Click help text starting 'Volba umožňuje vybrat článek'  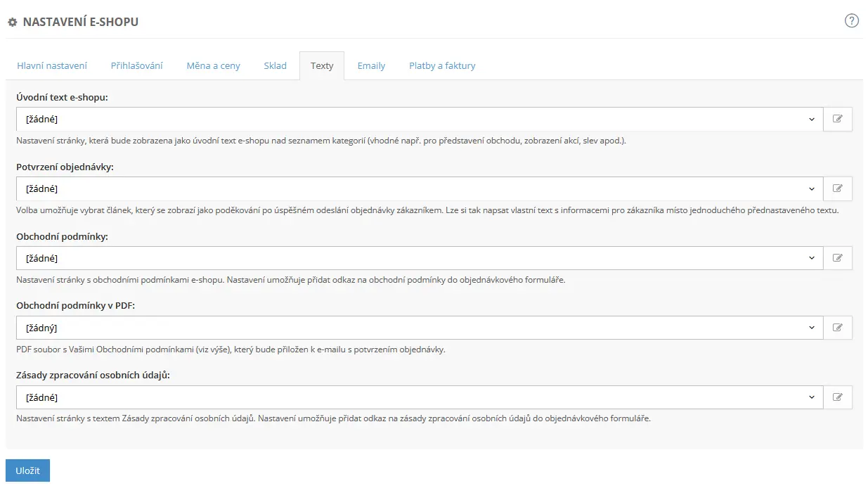coord(427,210)
